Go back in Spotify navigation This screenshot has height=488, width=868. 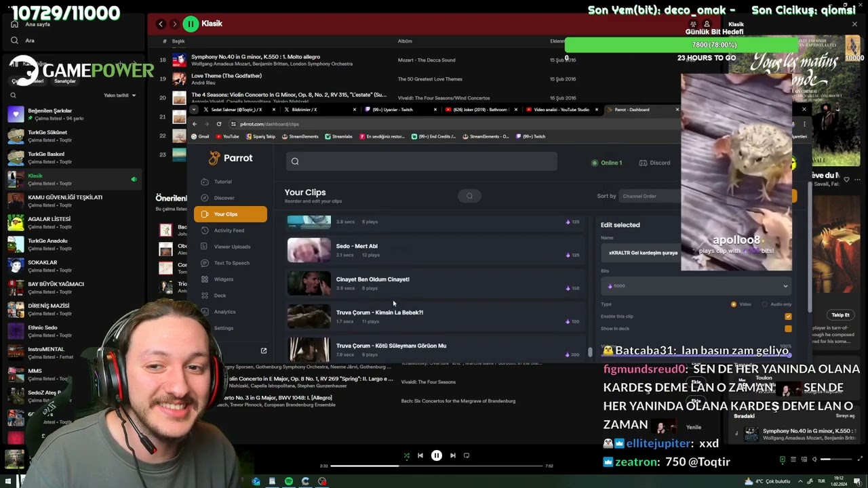point(161,24)
